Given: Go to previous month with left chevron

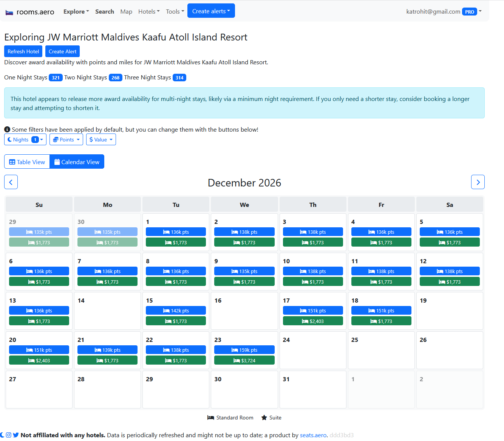Looking at the screenshot, I should (x=11, y=182).
